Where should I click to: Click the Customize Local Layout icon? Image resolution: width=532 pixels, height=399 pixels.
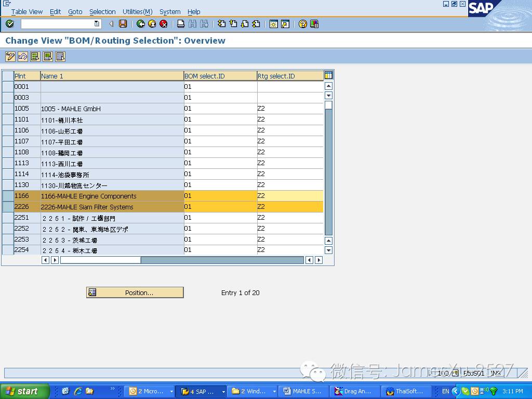[x=314, y=24]
